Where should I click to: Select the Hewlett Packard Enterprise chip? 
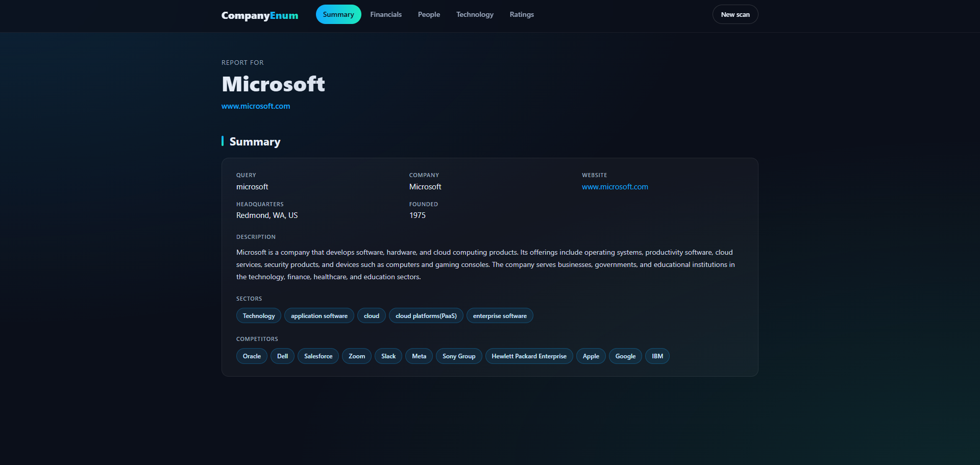click(x=529, y=356)
